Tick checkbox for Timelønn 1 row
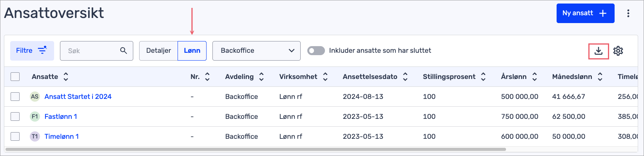This screenshot has height=156, width=644. [x=15, y=136]
